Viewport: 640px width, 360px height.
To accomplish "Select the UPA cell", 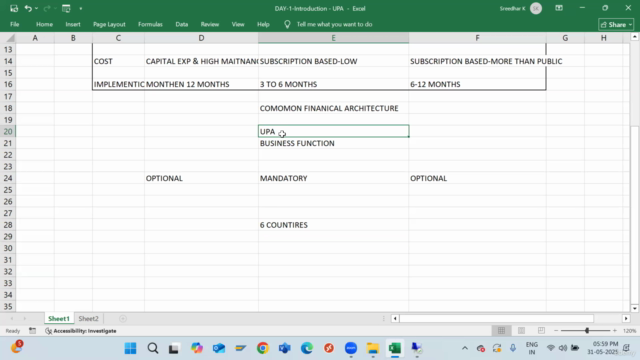I will coord(333,131).
